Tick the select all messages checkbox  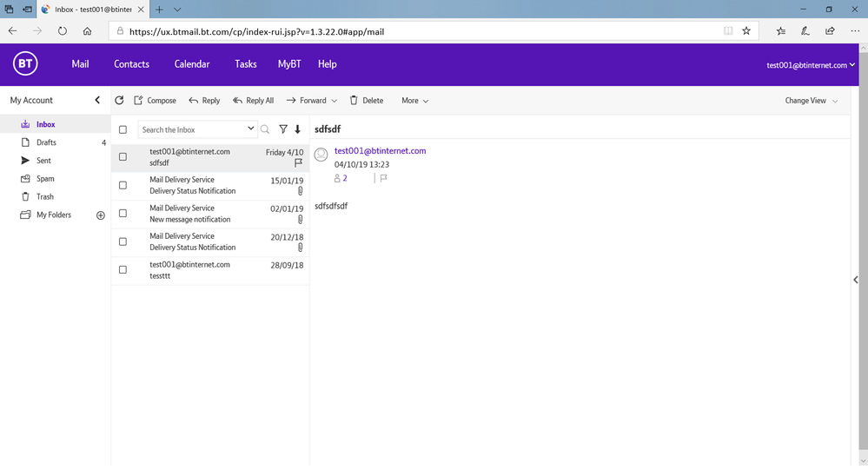[123, 129]
